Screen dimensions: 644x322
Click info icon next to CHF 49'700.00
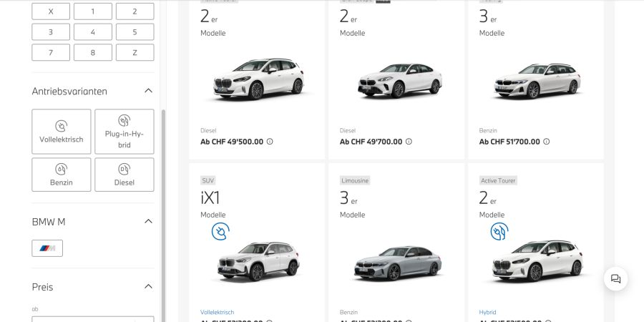[x=409, y=141]
